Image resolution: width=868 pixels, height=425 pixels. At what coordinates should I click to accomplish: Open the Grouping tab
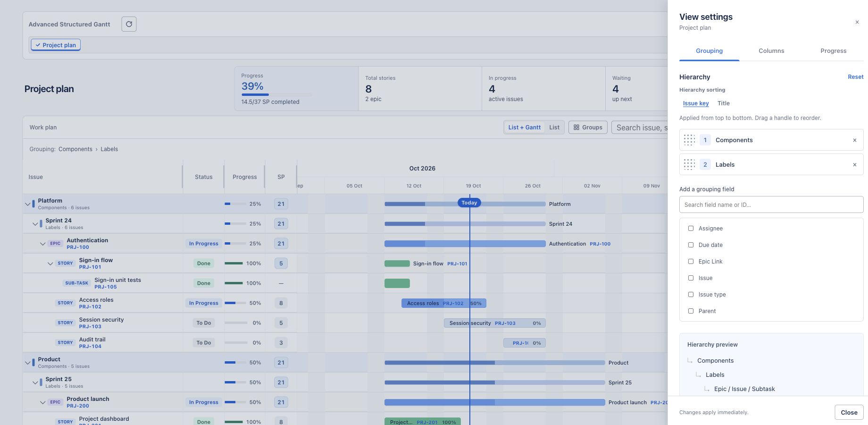tap(709, 51)
